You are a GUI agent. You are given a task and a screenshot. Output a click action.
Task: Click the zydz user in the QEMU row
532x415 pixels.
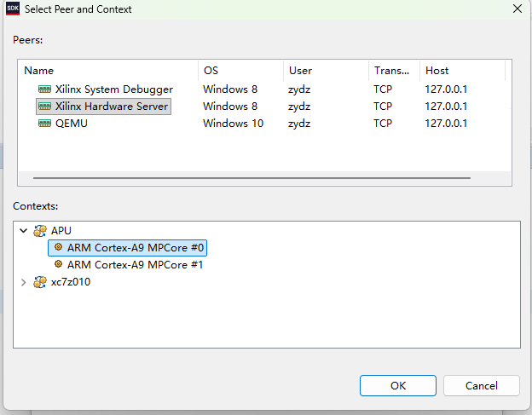(299, 124)
